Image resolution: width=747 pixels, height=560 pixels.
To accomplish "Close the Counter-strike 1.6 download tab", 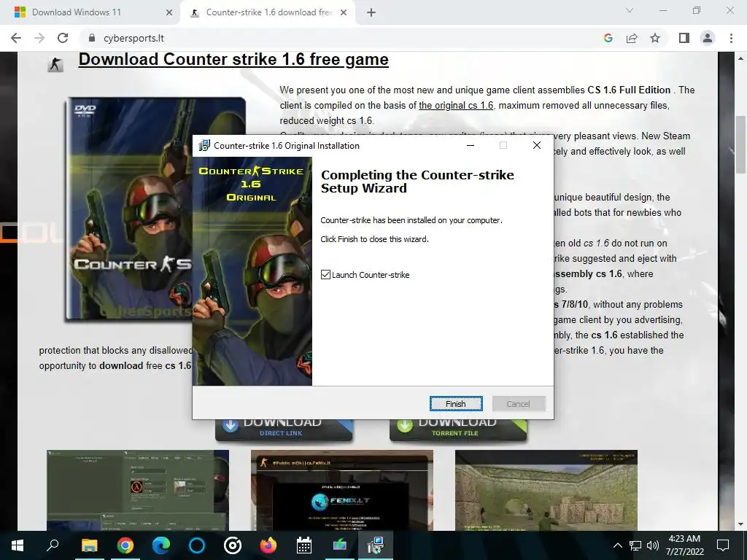I will point(344,13).
